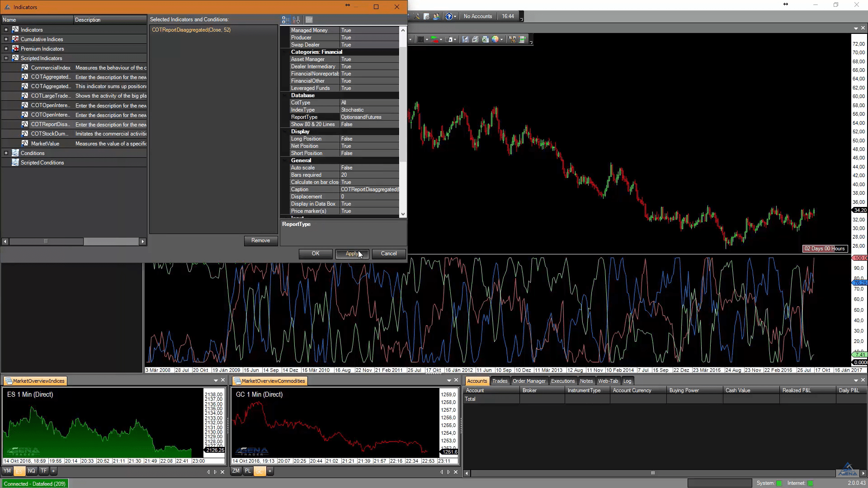Set the Auto scale property to True

pyautogui.click(x=369, y=167)
